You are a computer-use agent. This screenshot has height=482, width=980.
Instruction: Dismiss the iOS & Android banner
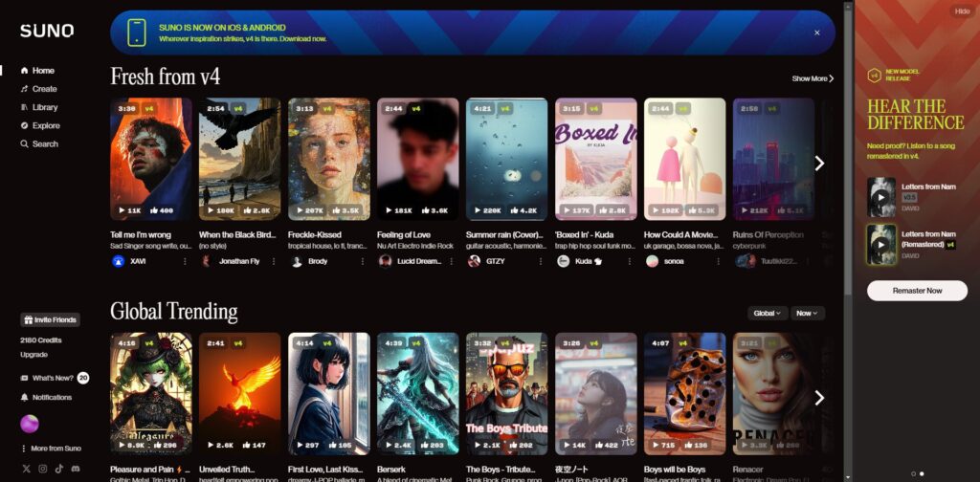click(816, 33)
